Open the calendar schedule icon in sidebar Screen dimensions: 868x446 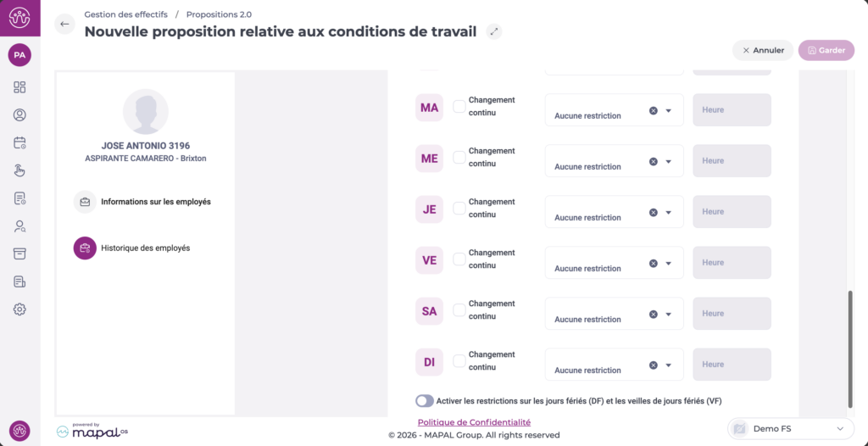(19, 143)
